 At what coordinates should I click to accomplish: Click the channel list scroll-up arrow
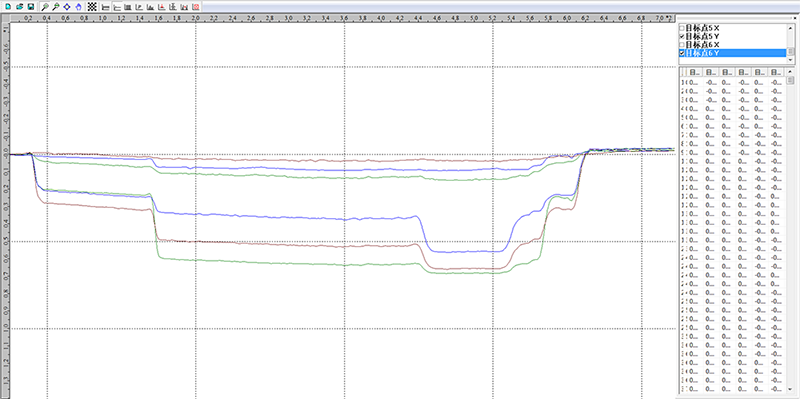pos(790,28)
